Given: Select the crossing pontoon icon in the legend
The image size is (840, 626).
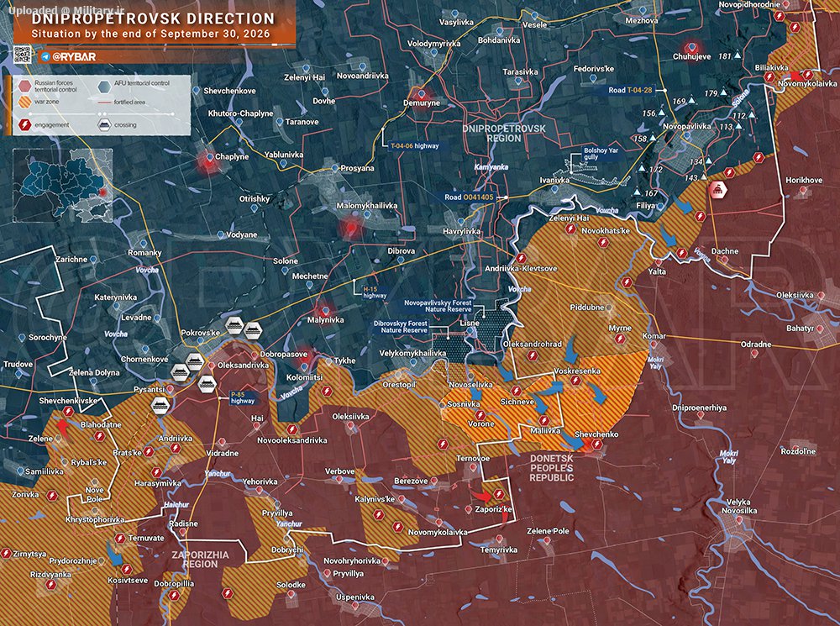Looking at the screenshot, I should pos(104,125).
